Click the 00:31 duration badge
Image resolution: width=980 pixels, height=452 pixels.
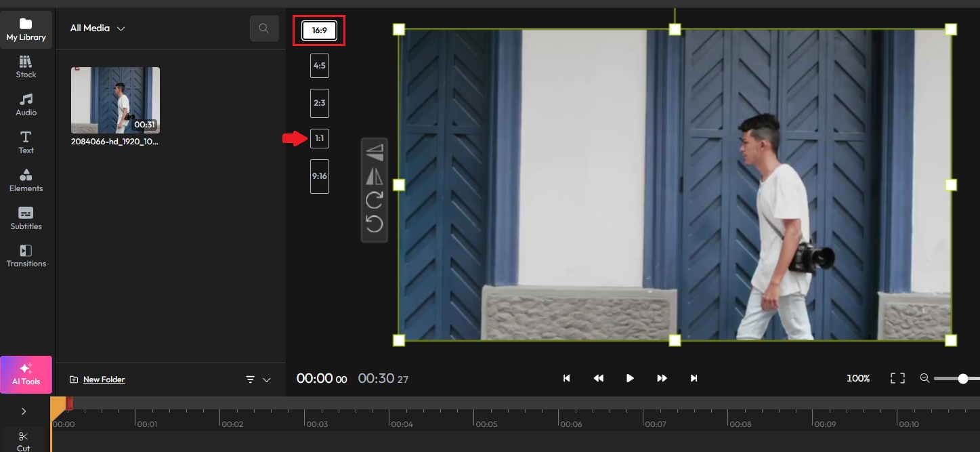click(x=144, y=125)
